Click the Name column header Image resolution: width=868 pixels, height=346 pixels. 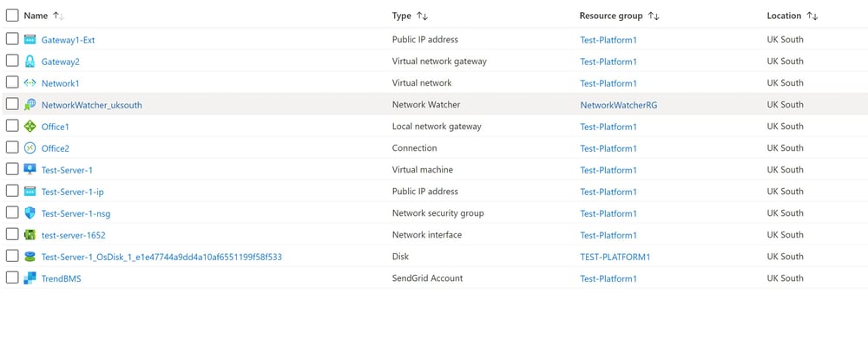pos(36,16)
